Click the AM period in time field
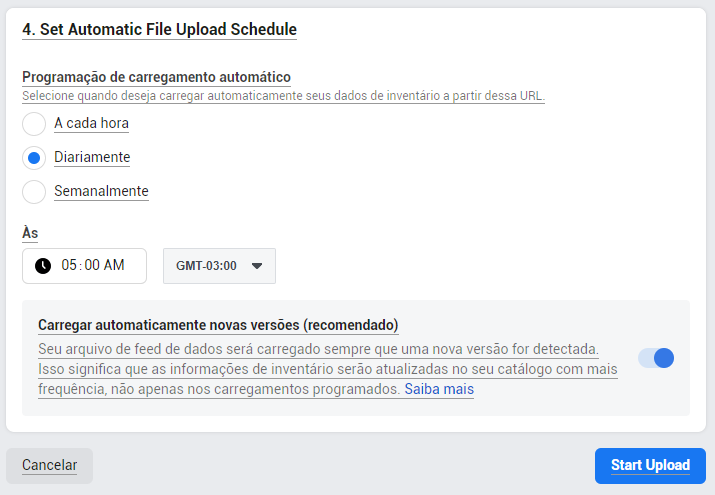The width and height of the screenshot is (715, 495). coord(114,265)
